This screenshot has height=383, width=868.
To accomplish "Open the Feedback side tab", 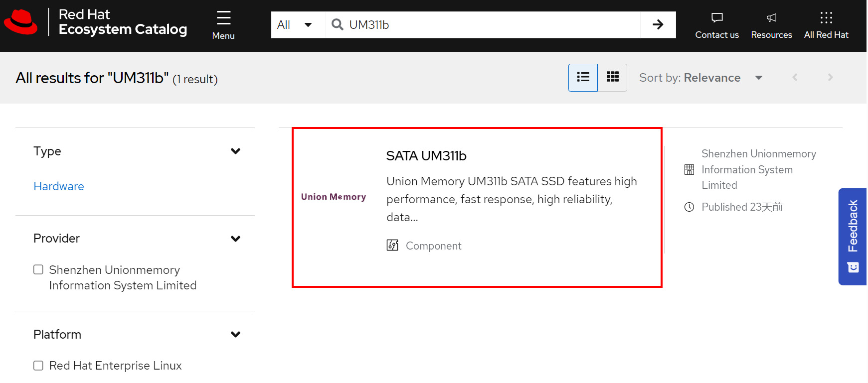I will point(853,236).
